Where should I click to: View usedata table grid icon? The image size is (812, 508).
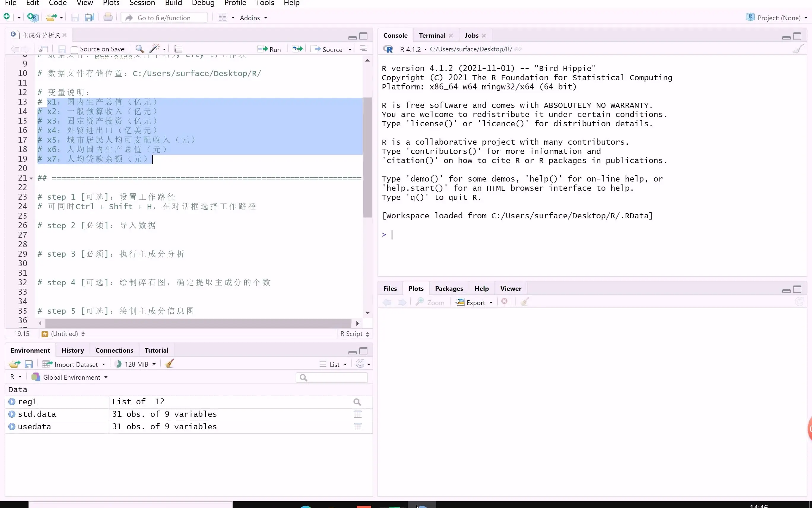tap(358, 427)
